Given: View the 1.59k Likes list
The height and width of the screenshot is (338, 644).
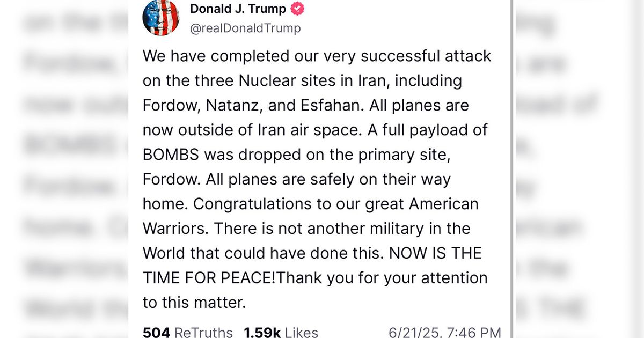Looking at the screenshot, I should (281, 333).
